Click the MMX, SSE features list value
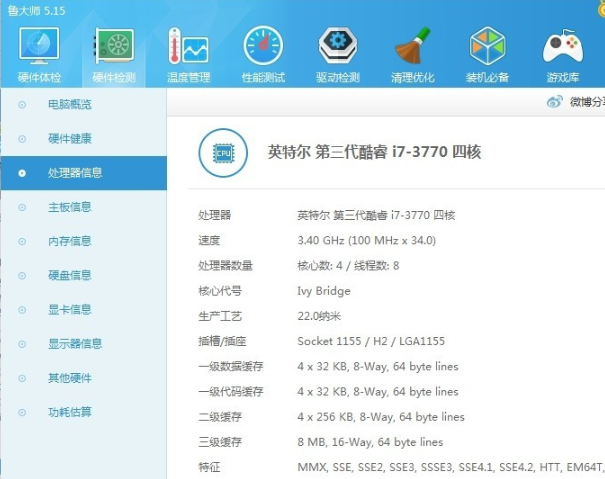 pos(451,467)
